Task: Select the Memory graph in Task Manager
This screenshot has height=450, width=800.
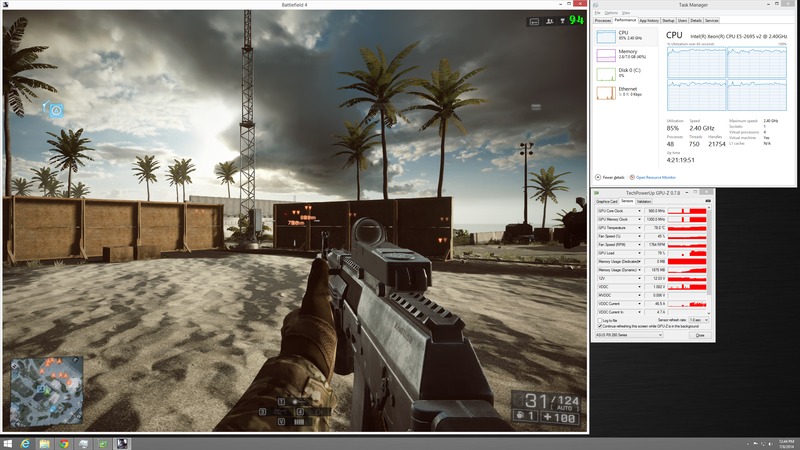Action: 605,55
